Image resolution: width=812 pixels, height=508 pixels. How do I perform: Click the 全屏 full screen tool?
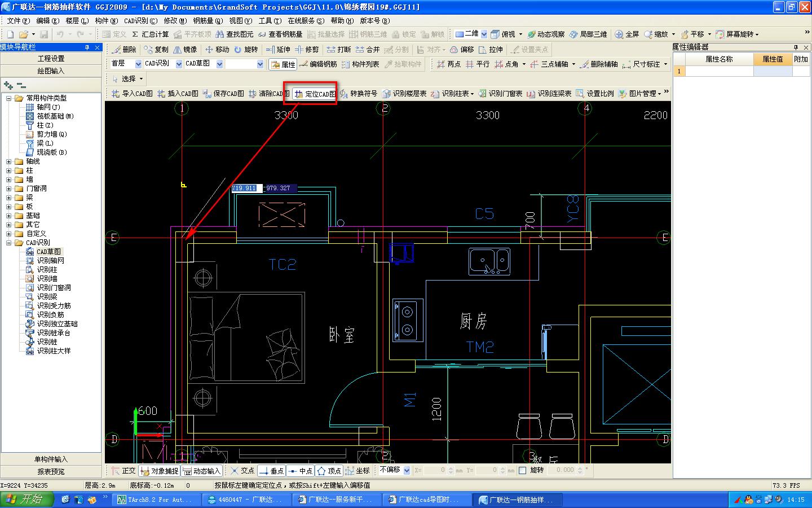click(x=626, y=34)
